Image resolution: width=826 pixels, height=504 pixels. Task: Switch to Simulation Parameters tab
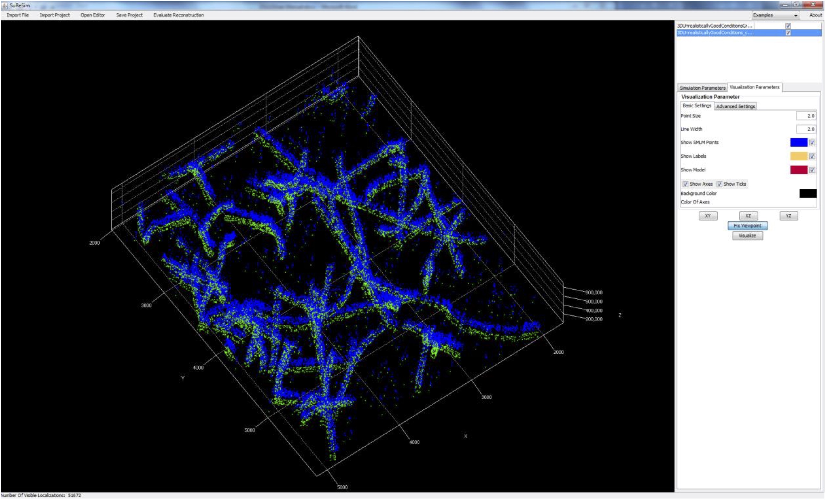point(702,88)
